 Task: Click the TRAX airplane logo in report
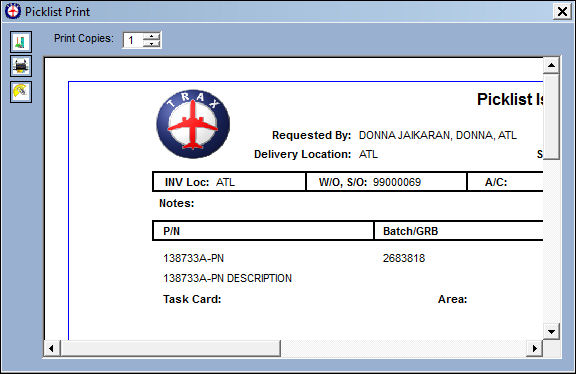[193, 124]
